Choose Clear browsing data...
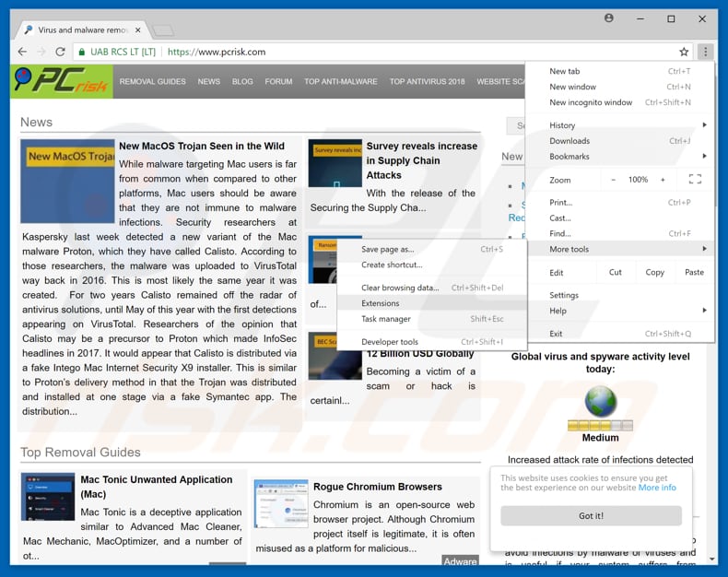 point(432,288)
